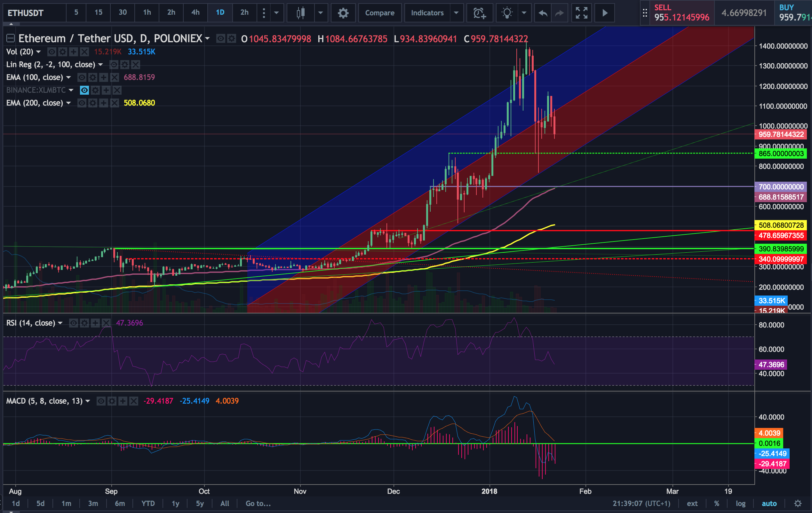Open settings gear for RSI indicator

pos(84,323)
